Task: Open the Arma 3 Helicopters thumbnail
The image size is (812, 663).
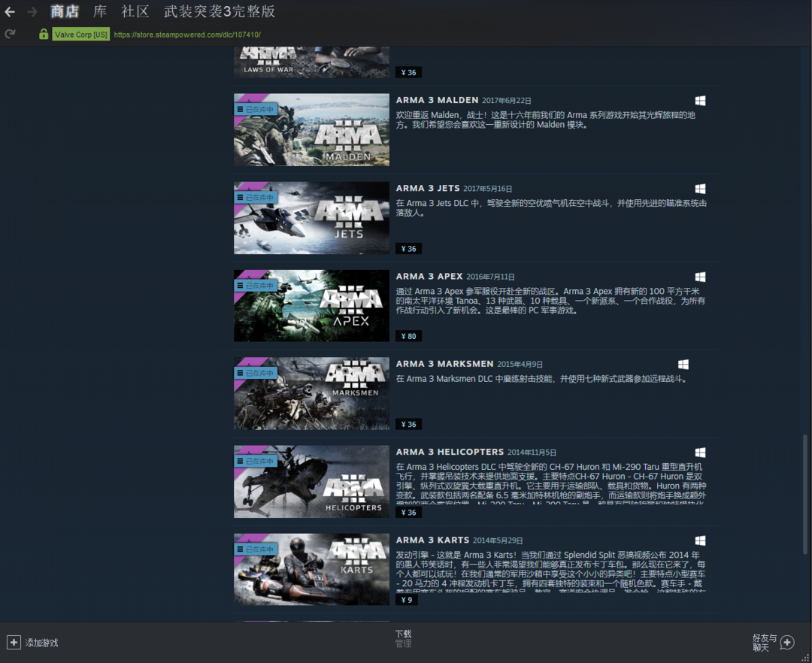Action: coord(311,481)
